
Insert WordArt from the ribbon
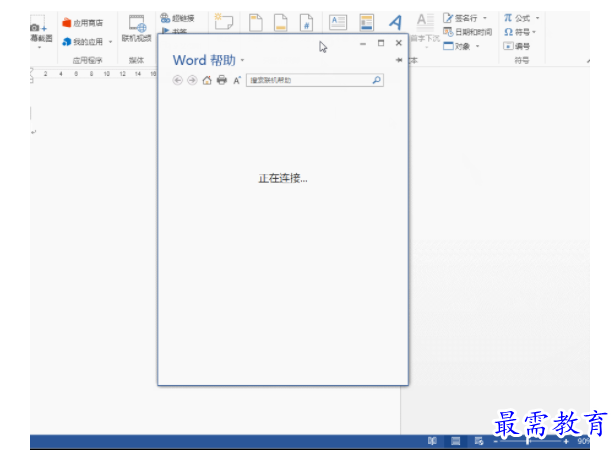point(395,22)
